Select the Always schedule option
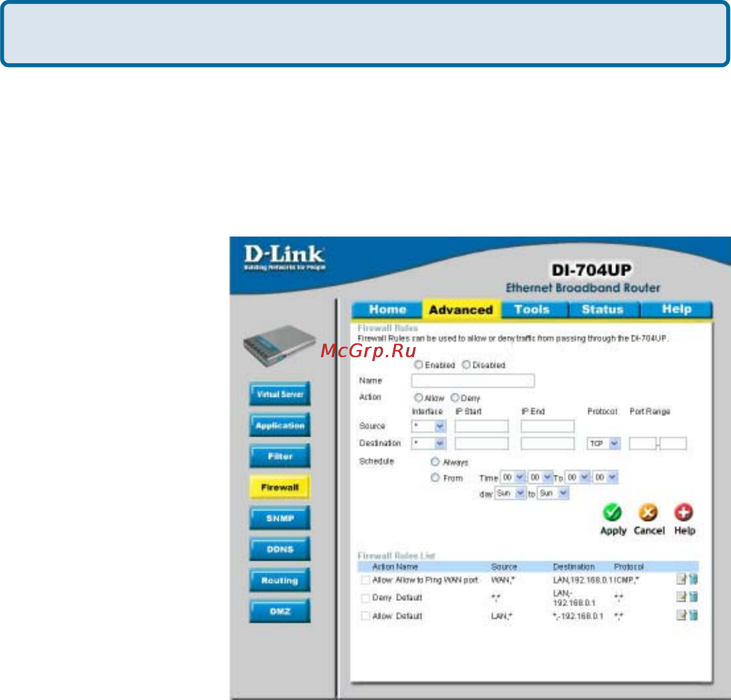The height and width of the screenshot is (700, 731). point(435,462)
